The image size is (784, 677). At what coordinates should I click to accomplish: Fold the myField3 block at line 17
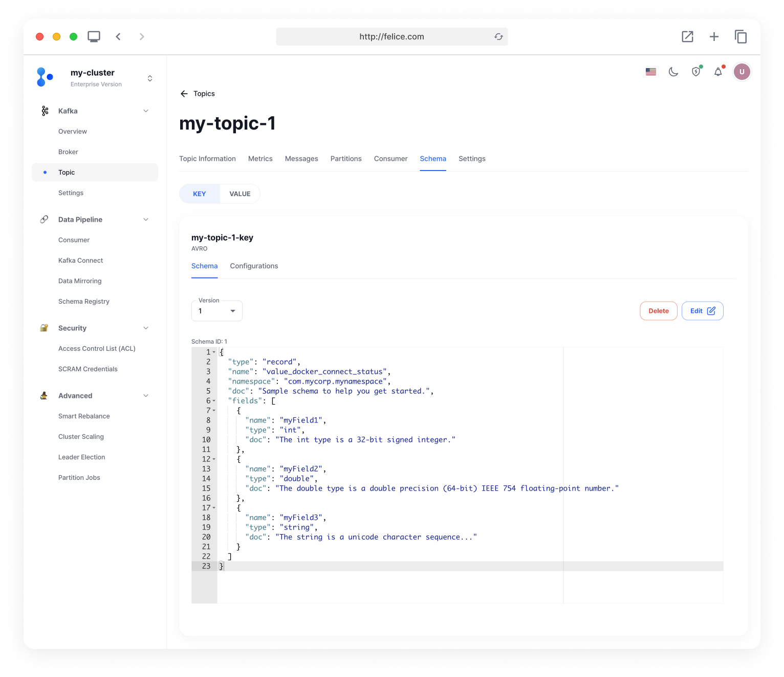click(214, 508)
